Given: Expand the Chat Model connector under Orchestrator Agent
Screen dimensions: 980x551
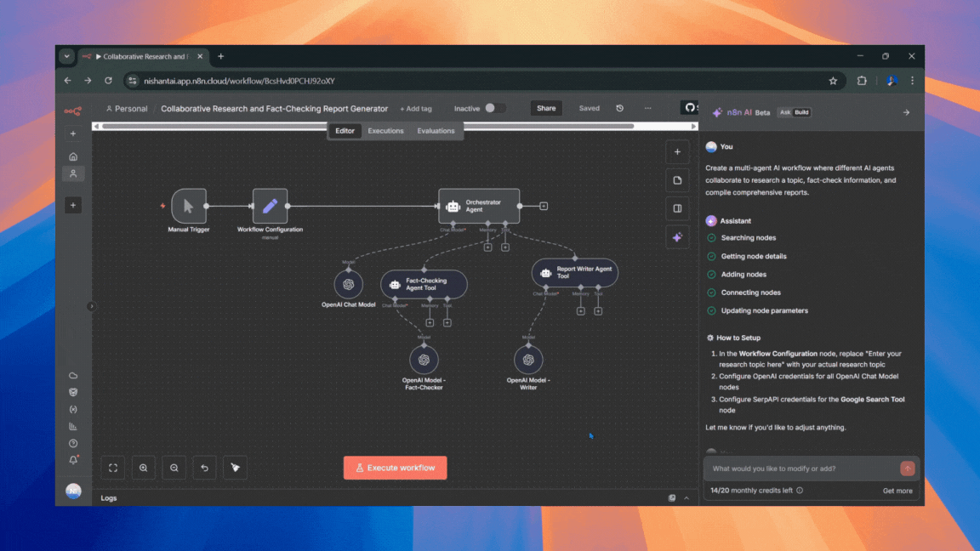Looking at the screenshot, I should 453,223.
